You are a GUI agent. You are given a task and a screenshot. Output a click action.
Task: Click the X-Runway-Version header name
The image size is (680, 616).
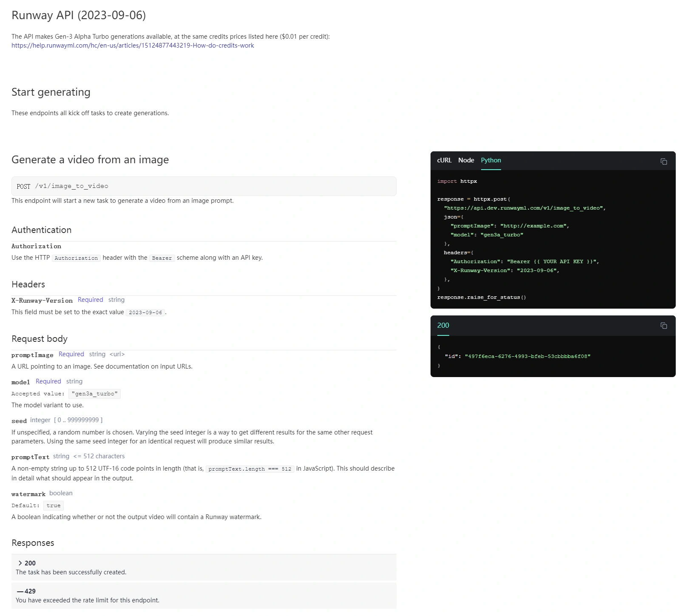[x=42, y=301]
